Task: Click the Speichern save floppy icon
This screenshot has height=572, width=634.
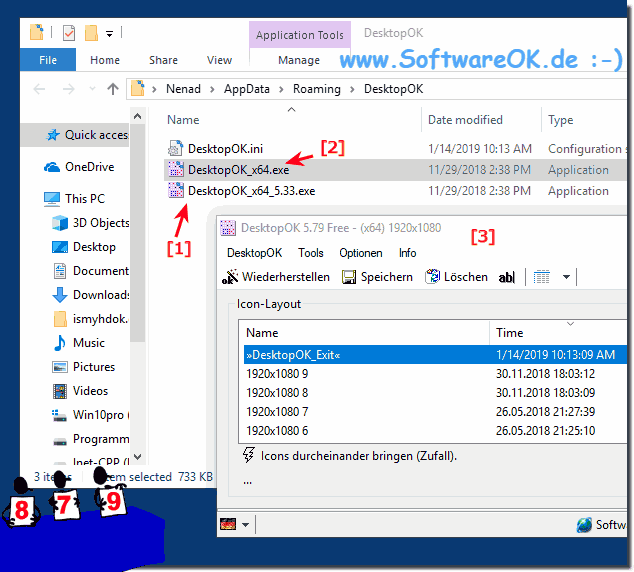Action: click(x=349, y=277)
